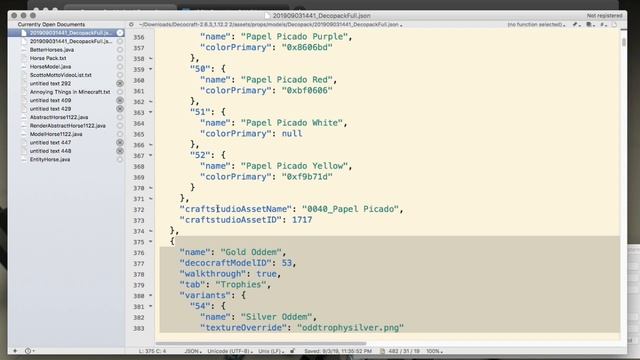Click the circle beside BetterHorses.java

point(120,49)
